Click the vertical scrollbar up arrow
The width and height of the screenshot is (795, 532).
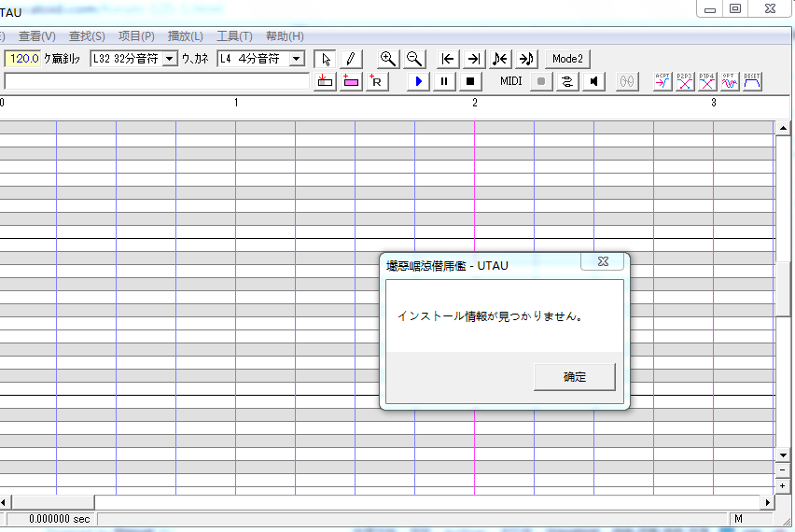tap(783, 128)
